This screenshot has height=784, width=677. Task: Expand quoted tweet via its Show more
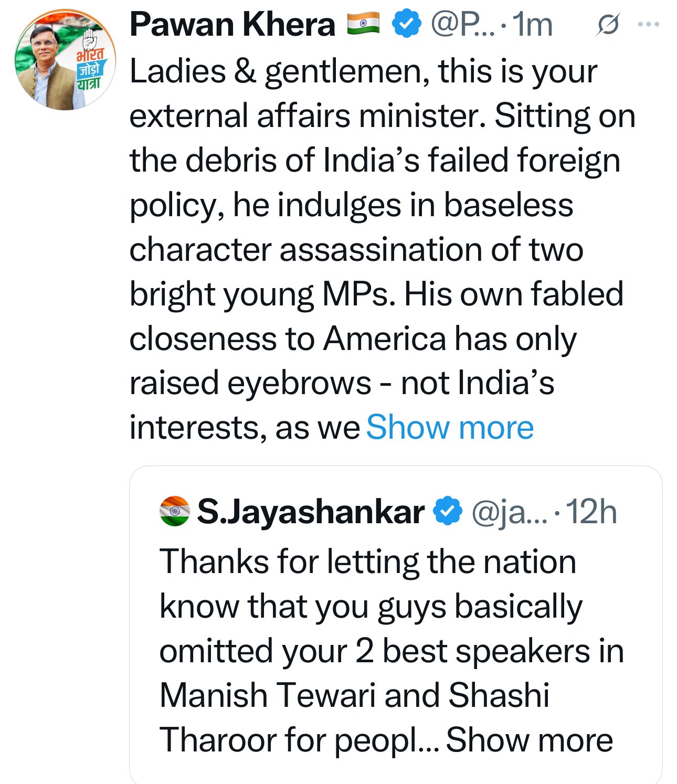pos(529,740)
